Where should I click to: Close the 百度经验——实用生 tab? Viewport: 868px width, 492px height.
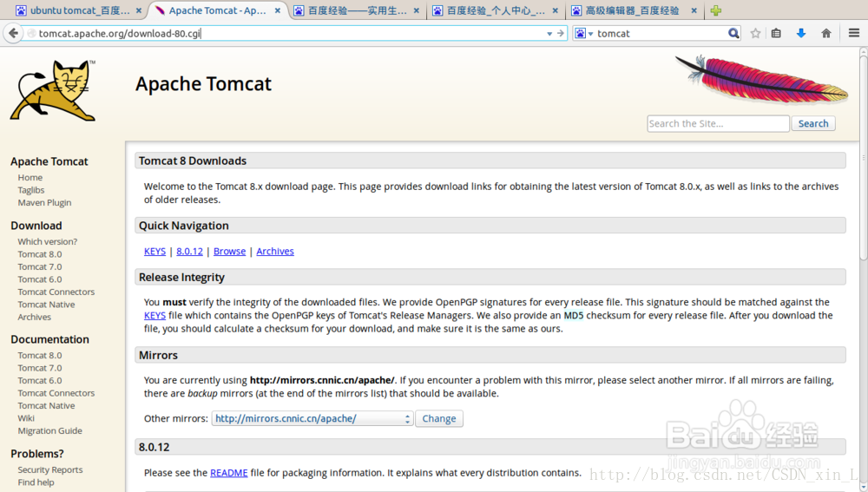(x=417, y=10)
